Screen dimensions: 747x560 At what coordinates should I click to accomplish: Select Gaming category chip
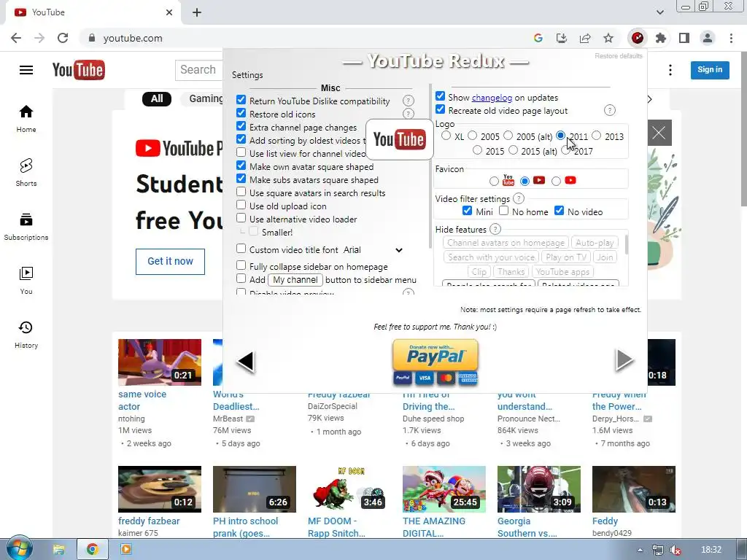pos(205,98)
